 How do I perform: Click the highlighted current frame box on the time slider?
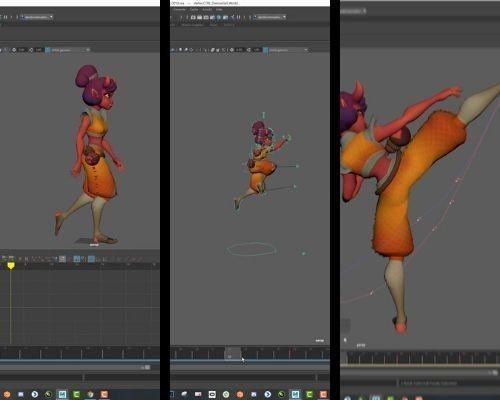233,353
